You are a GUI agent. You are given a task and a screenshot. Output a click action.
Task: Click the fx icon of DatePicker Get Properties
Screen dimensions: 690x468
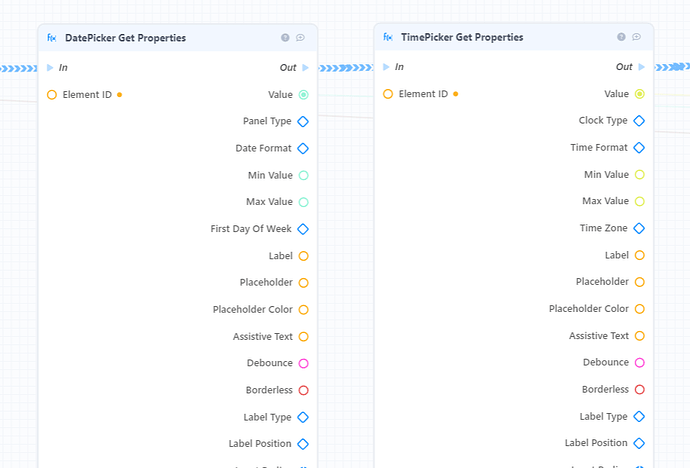coord(52,38)
